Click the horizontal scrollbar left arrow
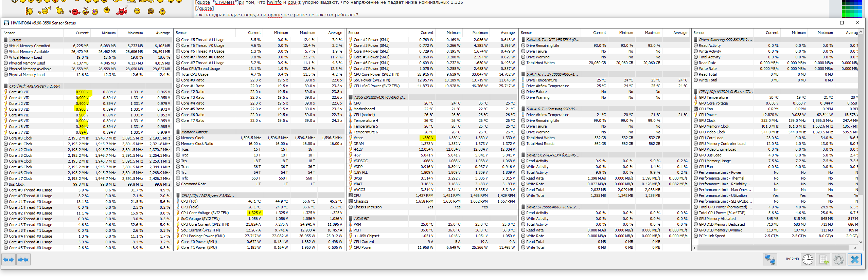Screen dimensions: 868x280 (x=695, y=248)
